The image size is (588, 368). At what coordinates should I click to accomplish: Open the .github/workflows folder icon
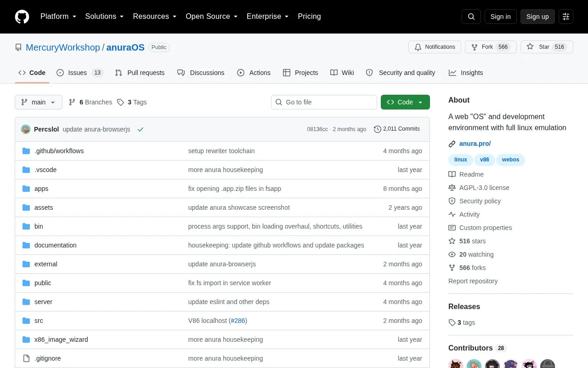26,151
